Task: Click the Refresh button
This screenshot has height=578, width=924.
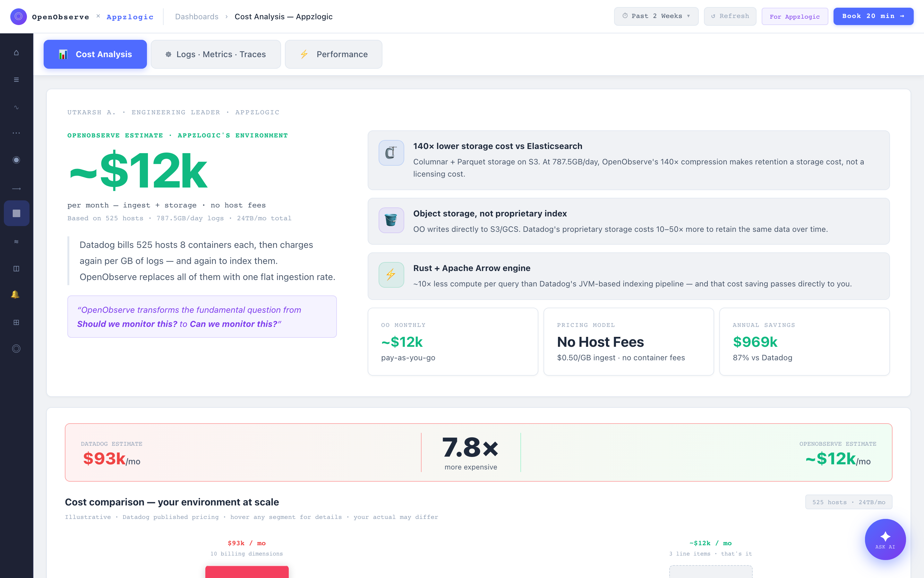Action: [x=730, y=16]
